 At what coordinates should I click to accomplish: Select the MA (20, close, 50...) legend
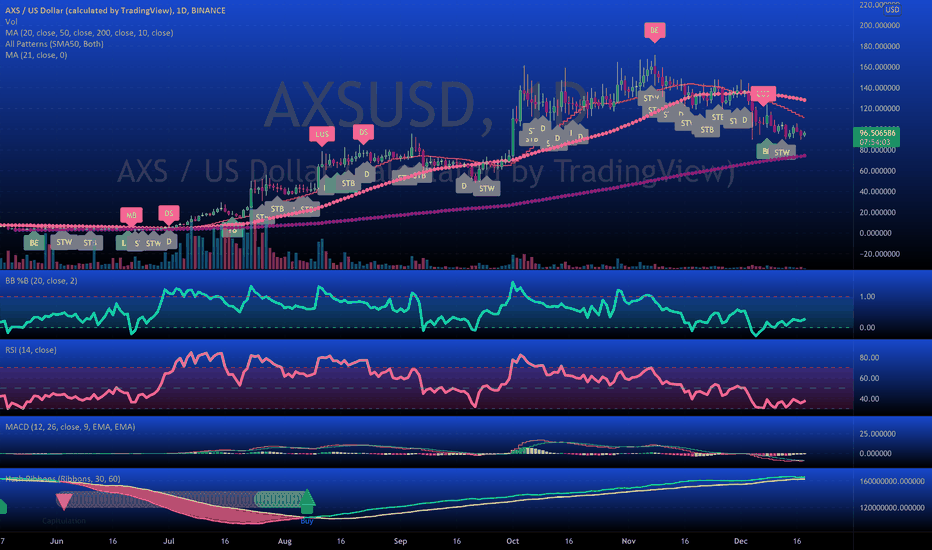click(x=89, y=33)
